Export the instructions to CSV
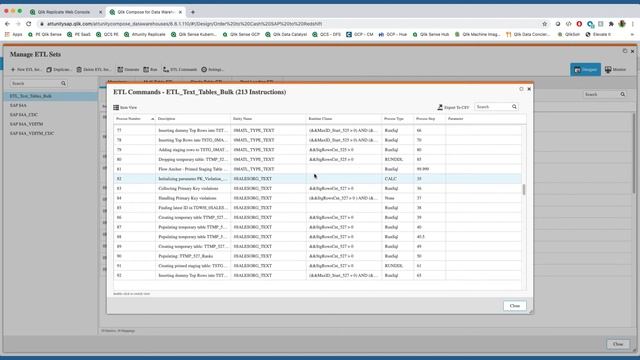Image resolution: width=640 pixels, height=360 pixels. tap(453, 107)
